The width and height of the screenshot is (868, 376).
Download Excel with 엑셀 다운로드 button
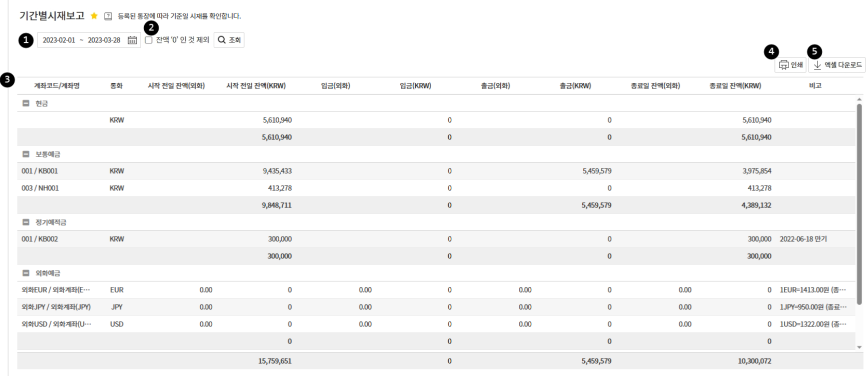tap(836, 65)
